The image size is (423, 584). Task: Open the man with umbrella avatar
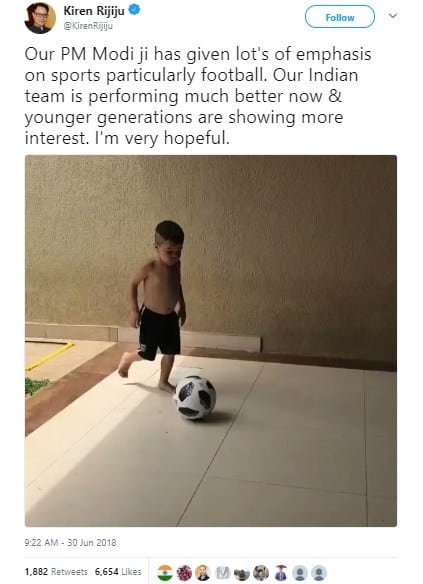[x=281, y=572]
